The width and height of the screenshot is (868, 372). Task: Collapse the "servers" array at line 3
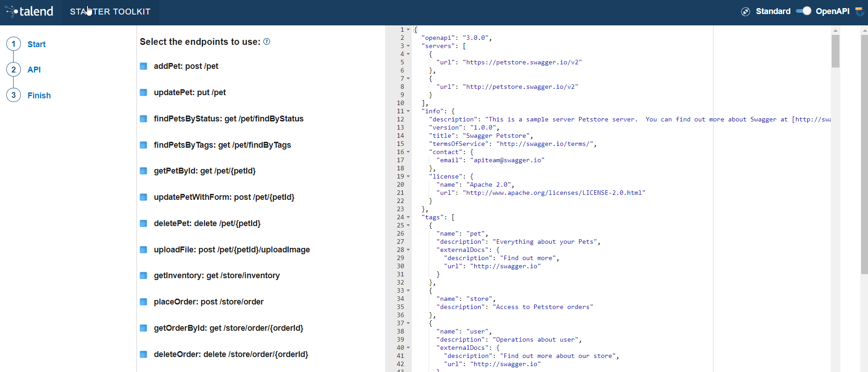408,46
